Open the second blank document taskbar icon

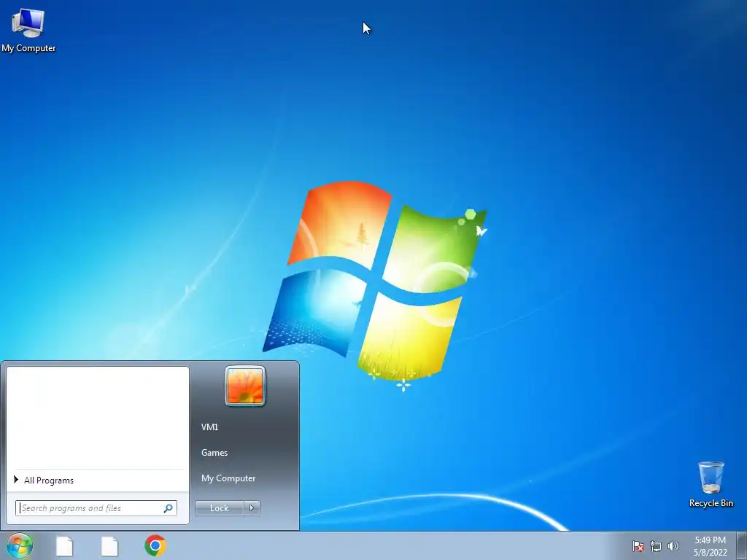pos(109,545)
